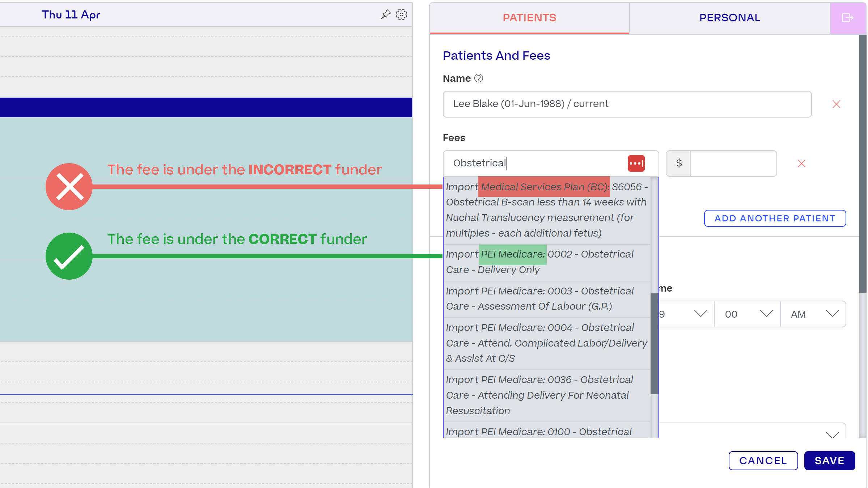Remove patient Lee Blake with red X

(836, 104)
